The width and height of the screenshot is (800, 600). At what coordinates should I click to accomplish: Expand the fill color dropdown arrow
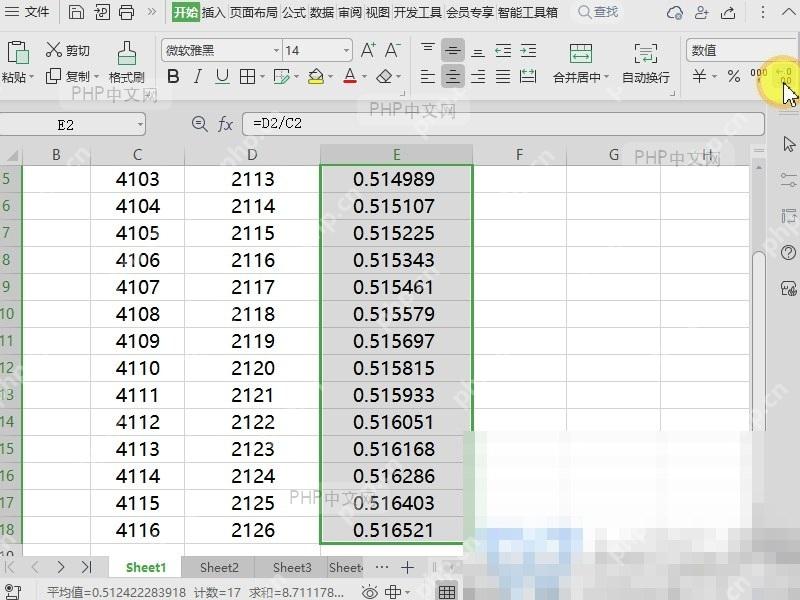click(330, 77)
